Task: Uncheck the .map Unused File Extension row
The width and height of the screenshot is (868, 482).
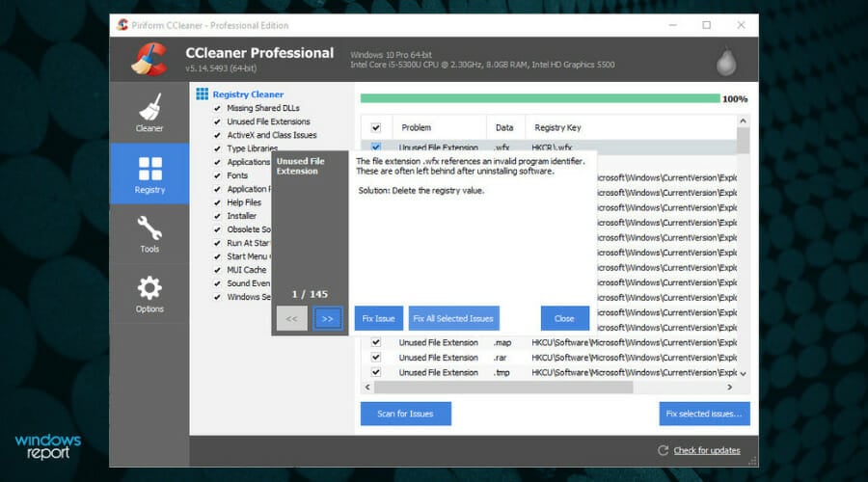Action: 376,342
